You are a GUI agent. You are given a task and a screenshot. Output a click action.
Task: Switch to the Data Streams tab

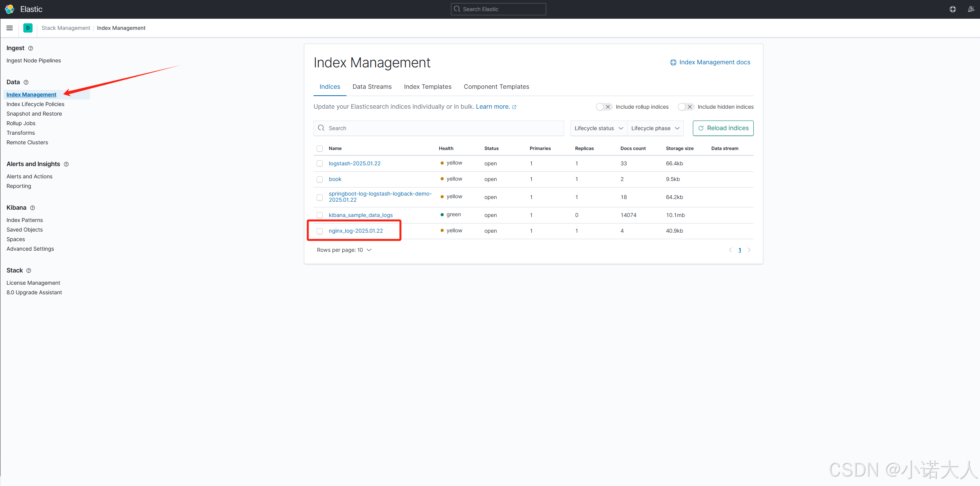[372, 87]
